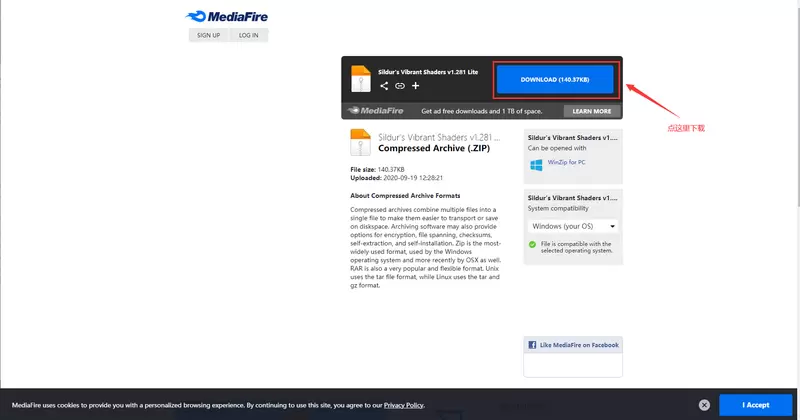The width and height of the screenshot is (800, 420).
Task: Click the I Accept cookie button
Action: (756, 405)
